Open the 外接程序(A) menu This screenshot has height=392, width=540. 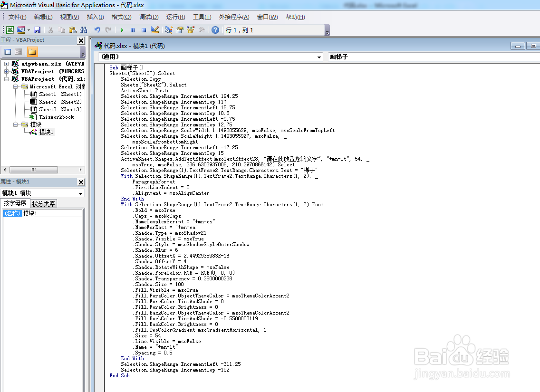click(x=234, y=17)
